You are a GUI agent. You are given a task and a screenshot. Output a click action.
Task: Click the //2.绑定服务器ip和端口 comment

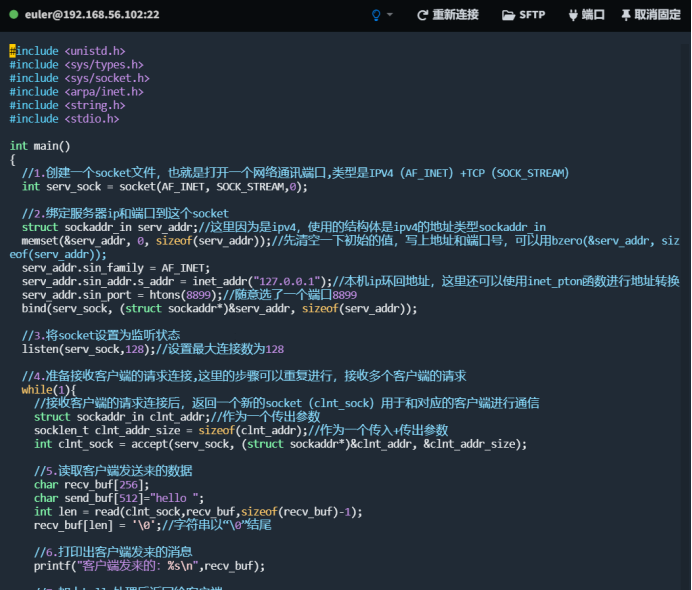[x=125, y=214]
